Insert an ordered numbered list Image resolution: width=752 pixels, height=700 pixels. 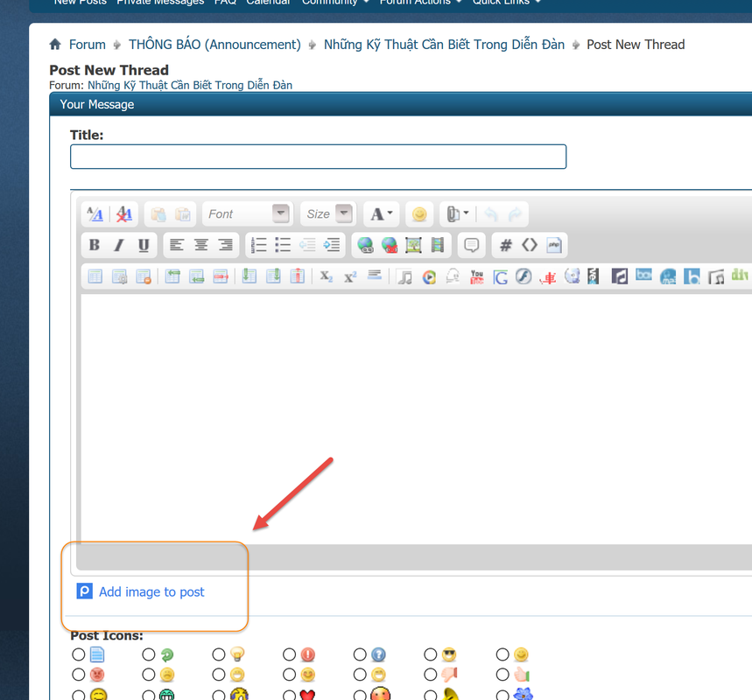click(258, 245)
